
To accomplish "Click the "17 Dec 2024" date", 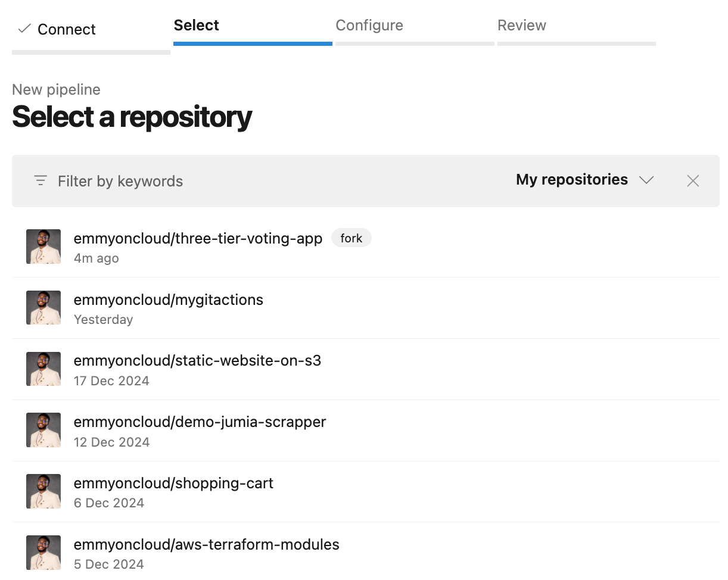I will pos(111,381).
